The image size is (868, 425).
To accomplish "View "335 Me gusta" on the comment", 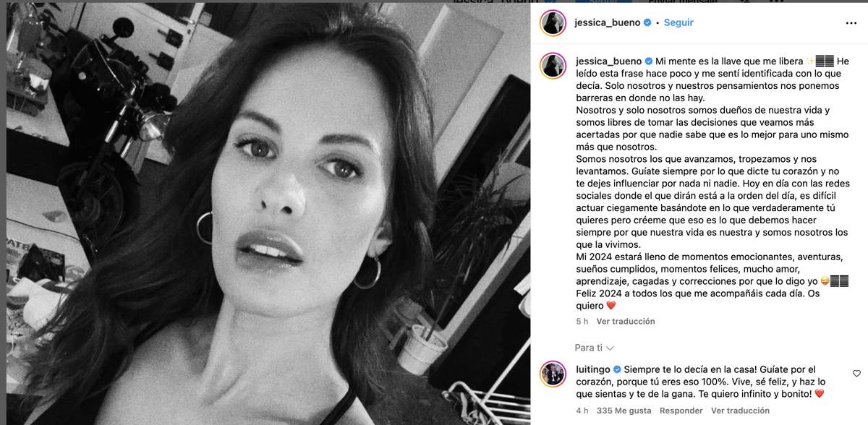I will point(625,411).
